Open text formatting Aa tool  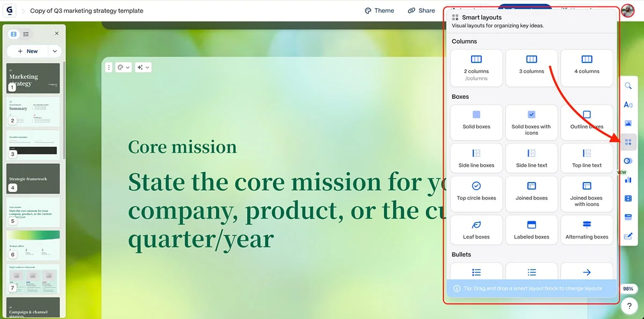click(628, 105)
